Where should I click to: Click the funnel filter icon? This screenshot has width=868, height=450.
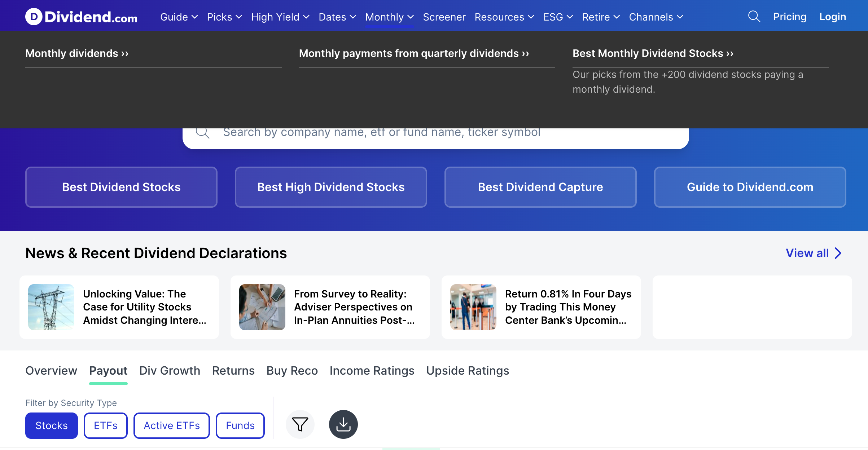coord(300,424)
